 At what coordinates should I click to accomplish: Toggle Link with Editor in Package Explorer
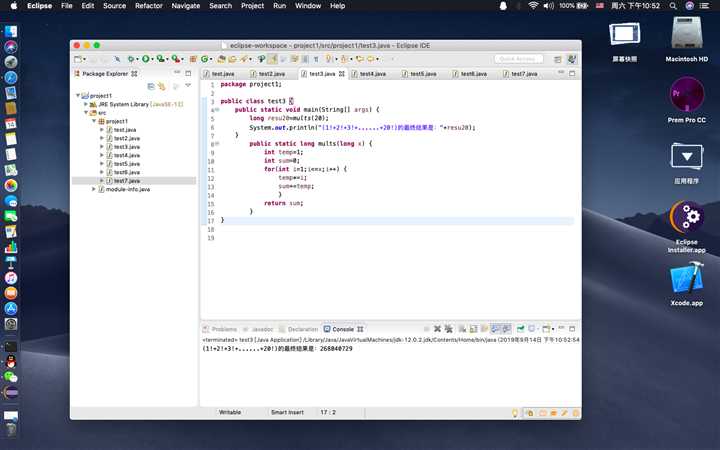(162, 87)
